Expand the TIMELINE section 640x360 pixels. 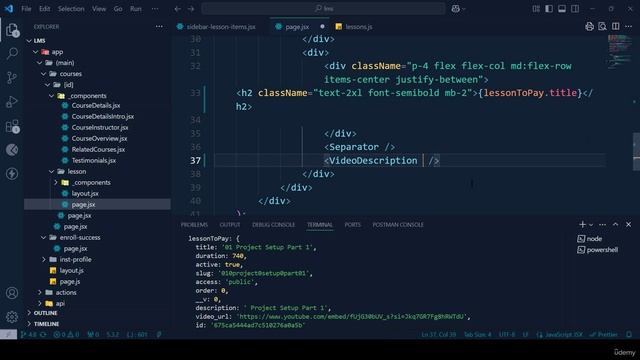point(46,324)
